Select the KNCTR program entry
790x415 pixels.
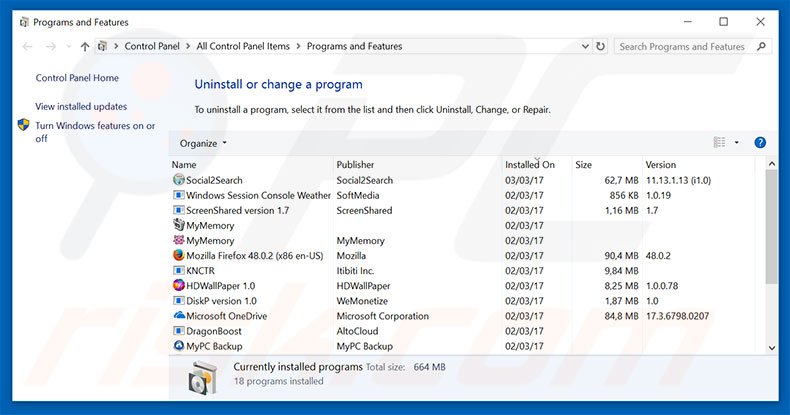(x=463, y=270)
